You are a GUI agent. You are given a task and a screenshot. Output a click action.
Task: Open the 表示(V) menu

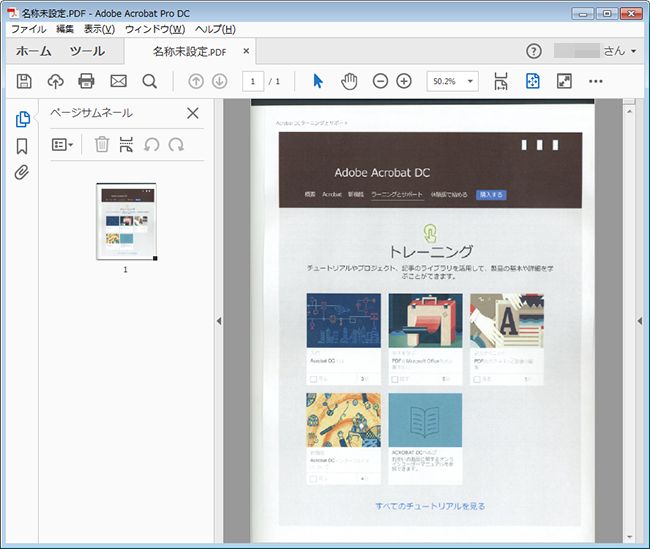click(x=99, y=29)
